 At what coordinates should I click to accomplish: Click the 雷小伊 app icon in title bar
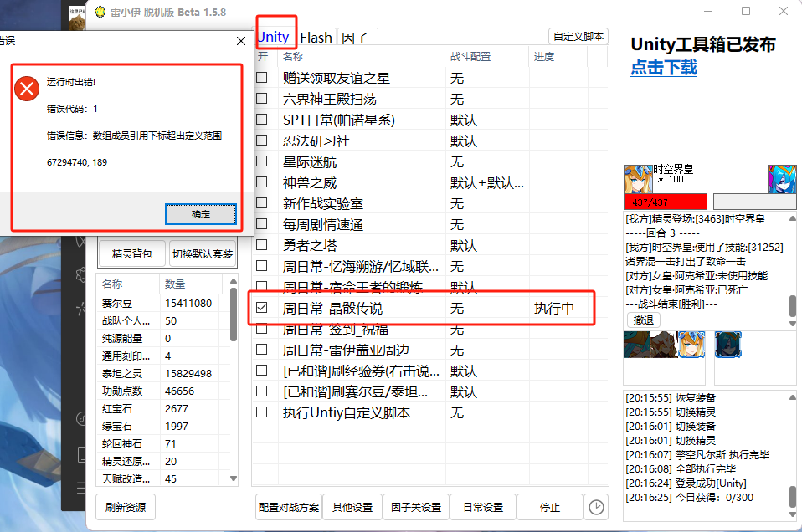point(100,12)
